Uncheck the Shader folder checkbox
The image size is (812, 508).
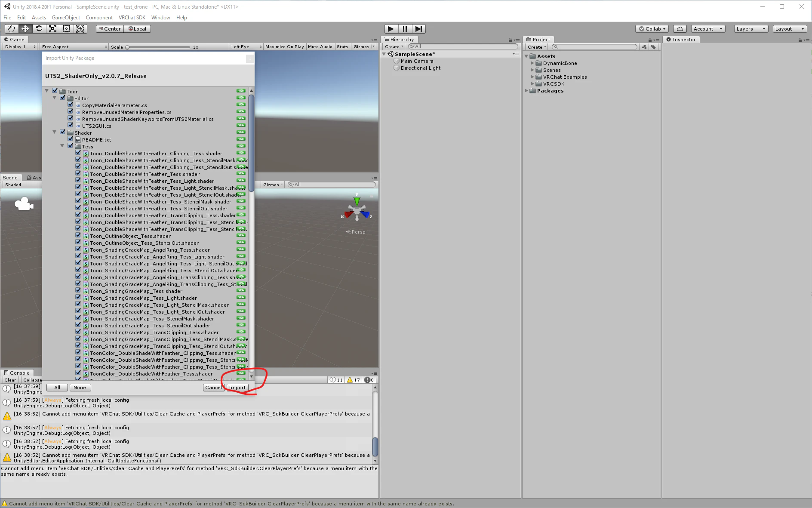(63, 132)
